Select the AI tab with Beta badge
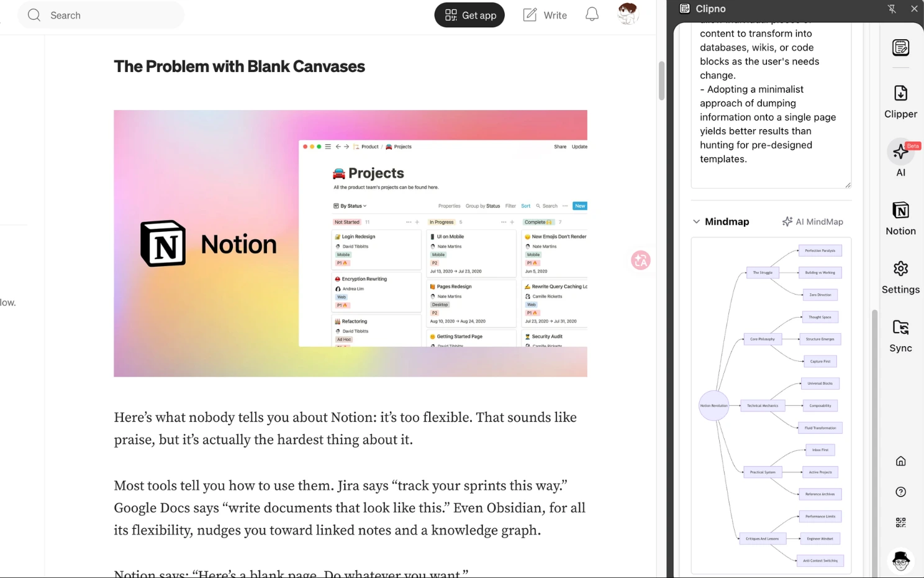 click(901, 159)
